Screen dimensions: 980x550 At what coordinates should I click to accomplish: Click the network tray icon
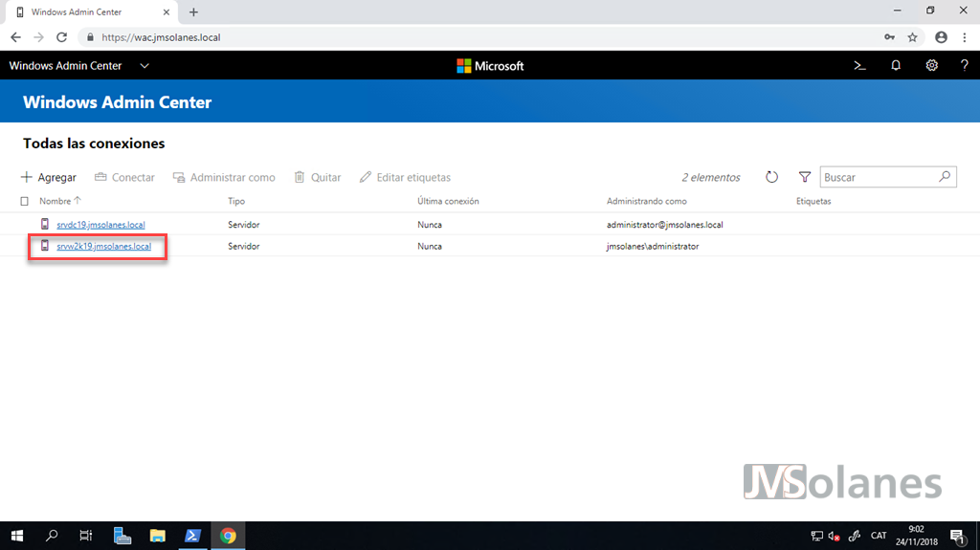point(816,537)
